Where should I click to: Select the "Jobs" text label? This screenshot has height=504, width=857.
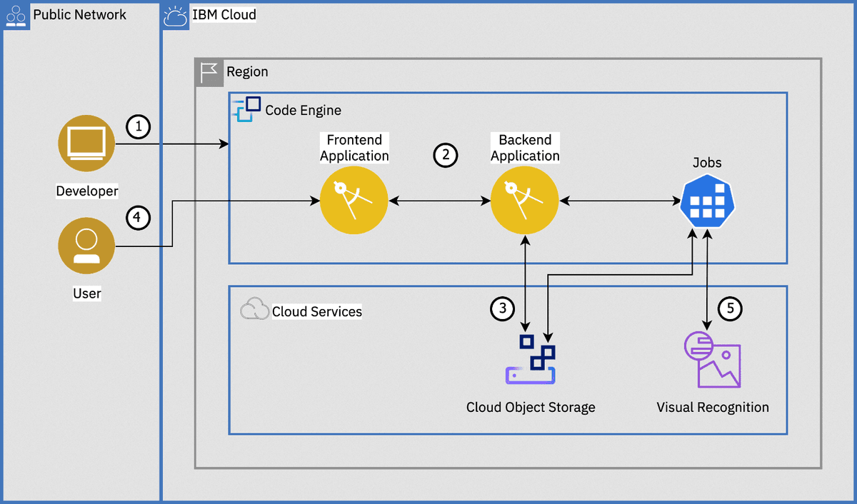click(707, 163)
